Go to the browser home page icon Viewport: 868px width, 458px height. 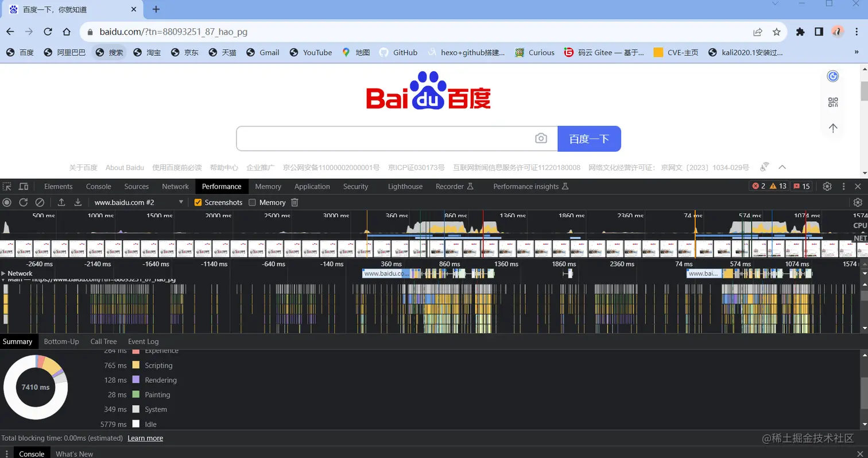click(x=67, y=32)
